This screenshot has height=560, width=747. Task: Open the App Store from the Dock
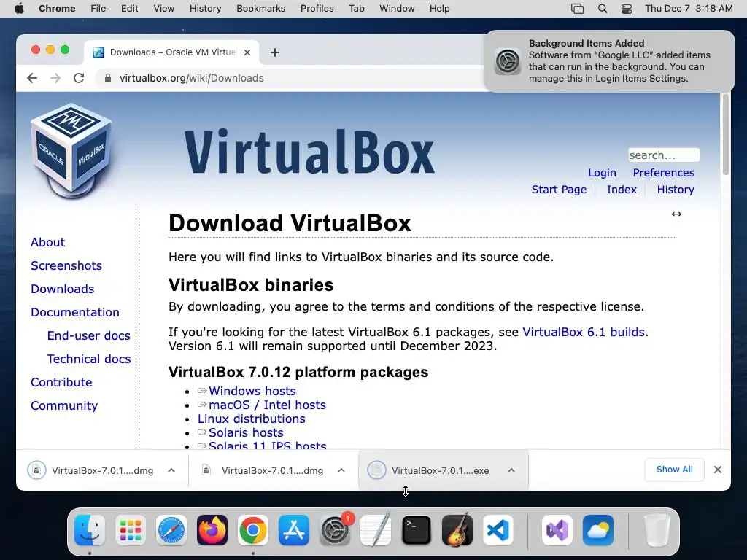[293, 530]
